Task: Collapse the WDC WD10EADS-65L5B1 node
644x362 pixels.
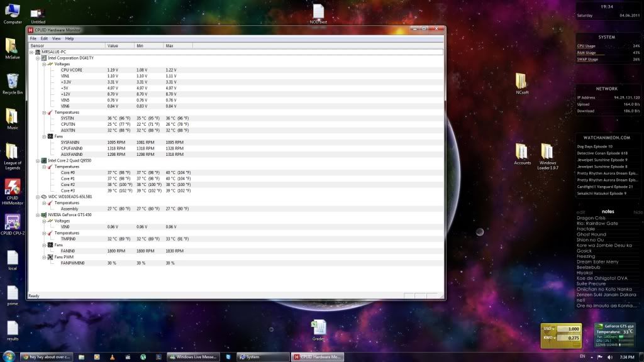Action: [38, 197]
